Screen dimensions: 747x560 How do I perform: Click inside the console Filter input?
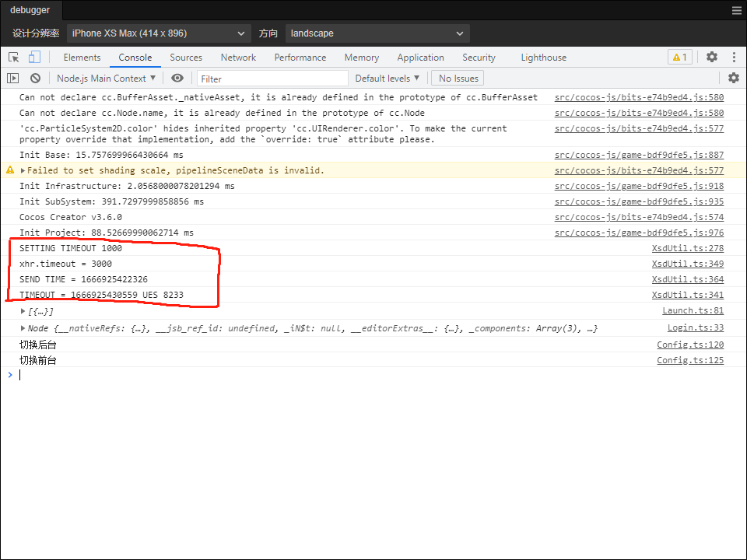pyautogui.click(x=272, y=78)
